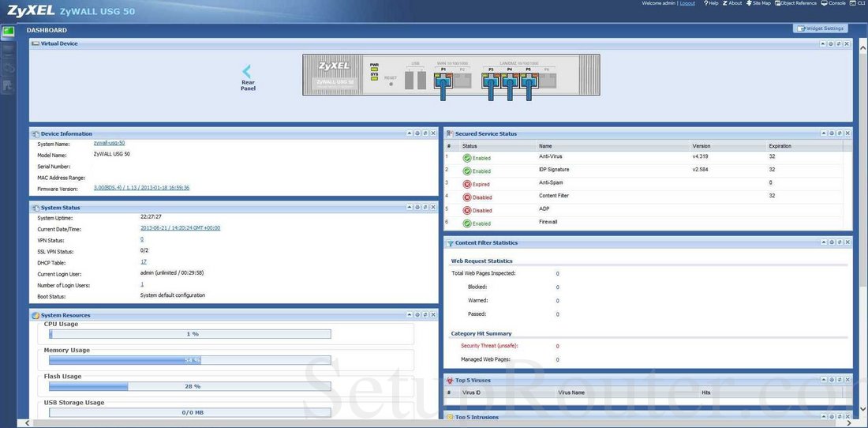Open the DHCP Table value 17 link
This screenshot has width=868, height=428.
[x=144, y=262]
